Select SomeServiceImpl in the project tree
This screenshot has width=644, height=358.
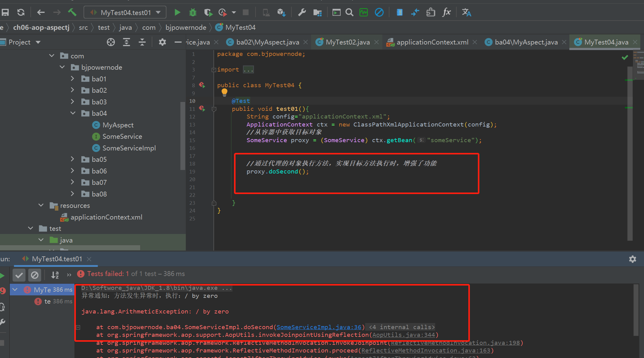tap(129, 148)
